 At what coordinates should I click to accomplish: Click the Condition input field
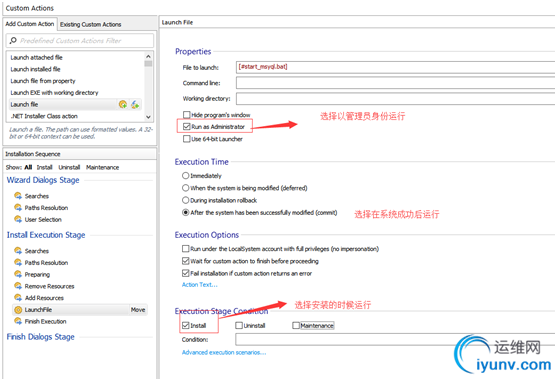pyautogui.click(x=395, y=339)
